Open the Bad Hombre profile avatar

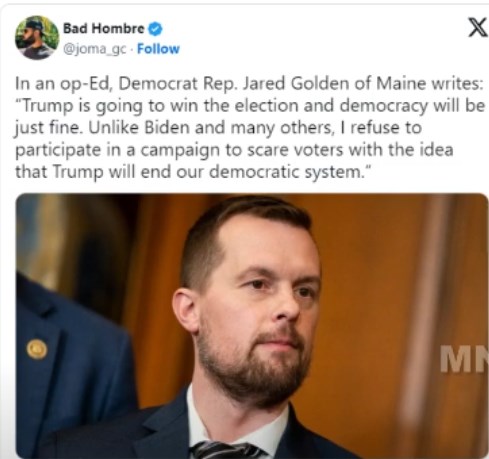tap(37, 38)
